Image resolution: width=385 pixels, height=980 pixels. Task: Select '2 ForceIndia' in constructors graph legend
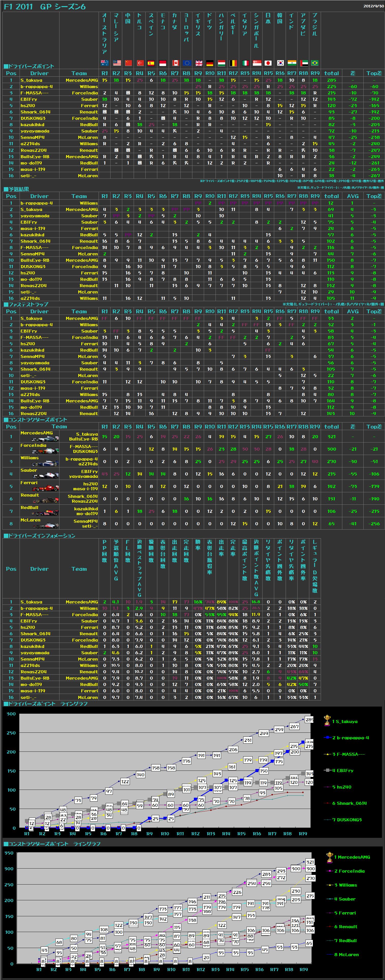(349, 871)
